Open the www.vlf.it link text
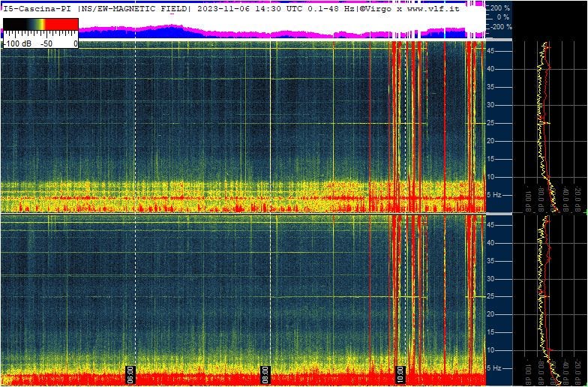Image resolution: width=588 pixels, height=387 pixels. pyautogui.click(x=433, y=9)
